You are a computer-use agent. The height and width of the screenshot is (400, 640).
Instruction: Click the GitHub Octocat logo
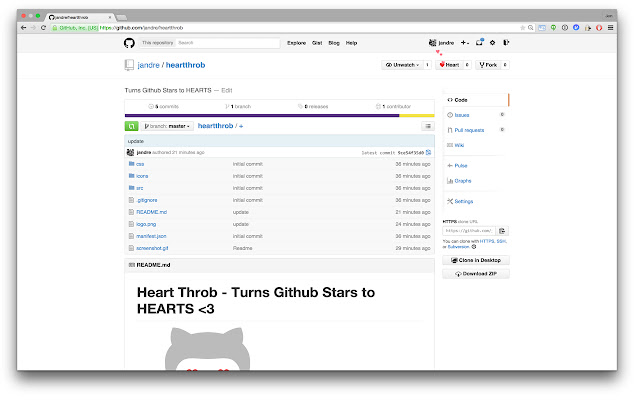click(x=129, y=43)
